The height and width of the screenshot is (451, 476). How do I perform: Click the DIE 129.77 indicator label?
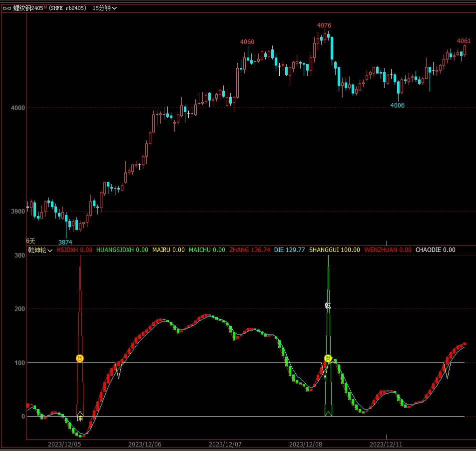click(x=289, y=250)
